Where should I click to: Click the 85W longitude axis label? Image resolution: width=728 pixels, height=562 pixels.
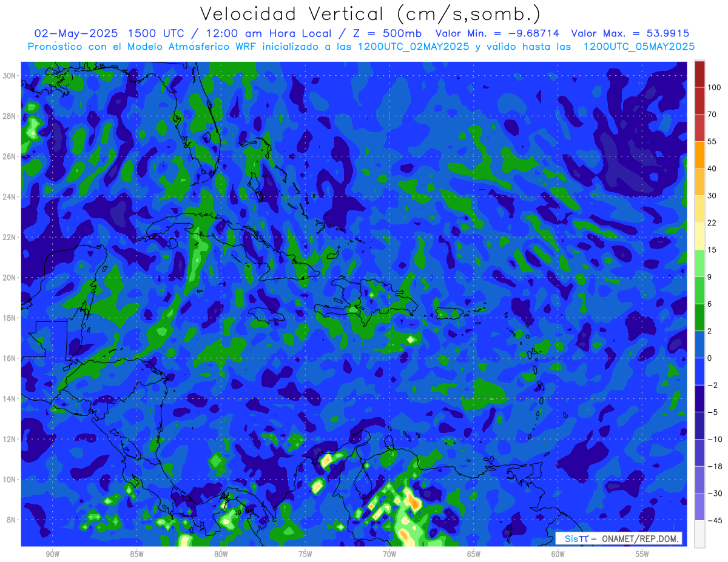[136, 554]
